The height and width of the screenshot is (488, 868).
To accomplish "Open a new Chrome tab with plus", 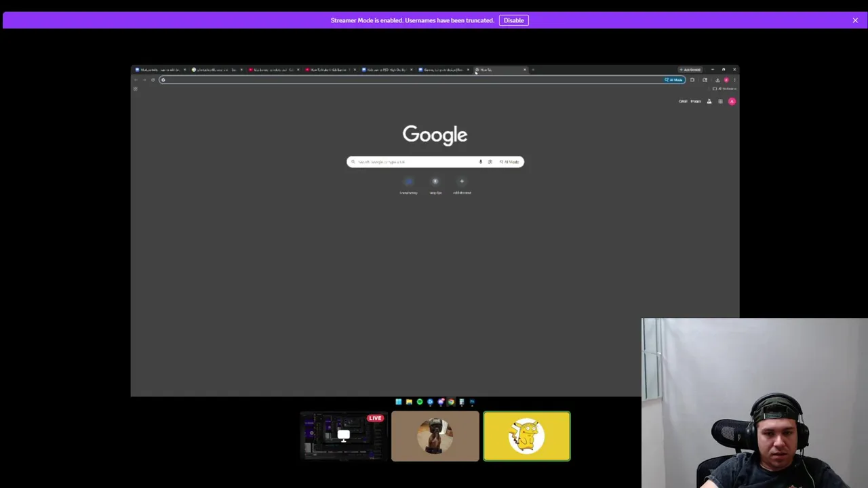I will [533, 70].
